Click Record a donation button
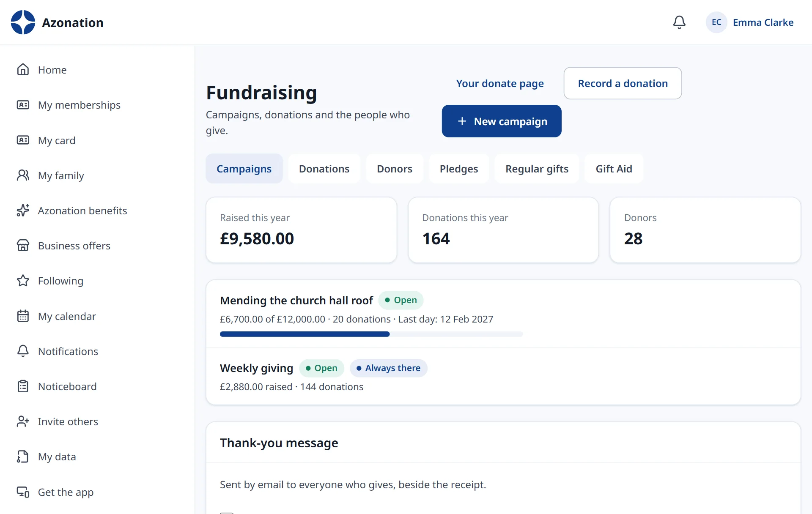Screen dimensions: 812x514 623,83
